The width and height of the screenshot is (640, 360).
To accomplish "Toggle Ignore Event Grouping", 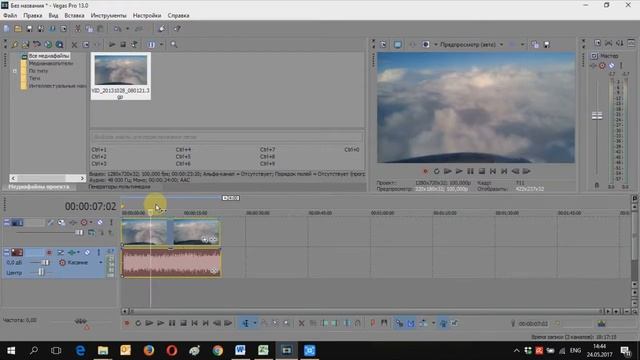I will [x=454, y=323].
